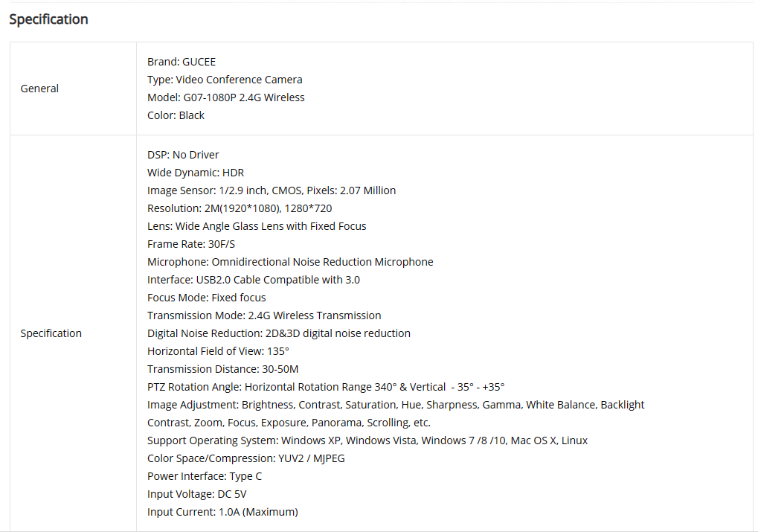The width and height of the screenshot is (758, 532).
Task: Click the Interface: USB2.0 Cable line
Action: tap(254, 280)
